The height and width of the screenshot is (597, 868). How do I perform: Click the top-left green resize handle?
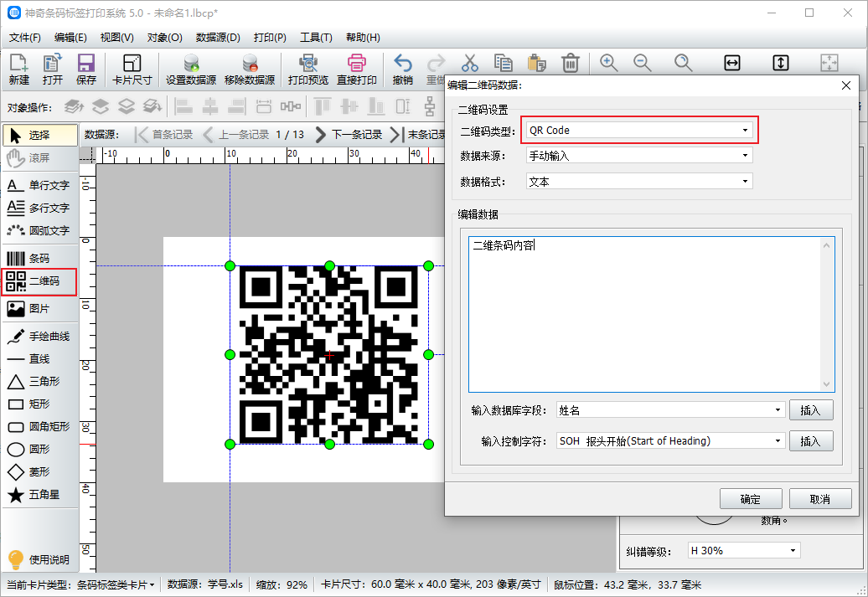[x=230, y=266]
